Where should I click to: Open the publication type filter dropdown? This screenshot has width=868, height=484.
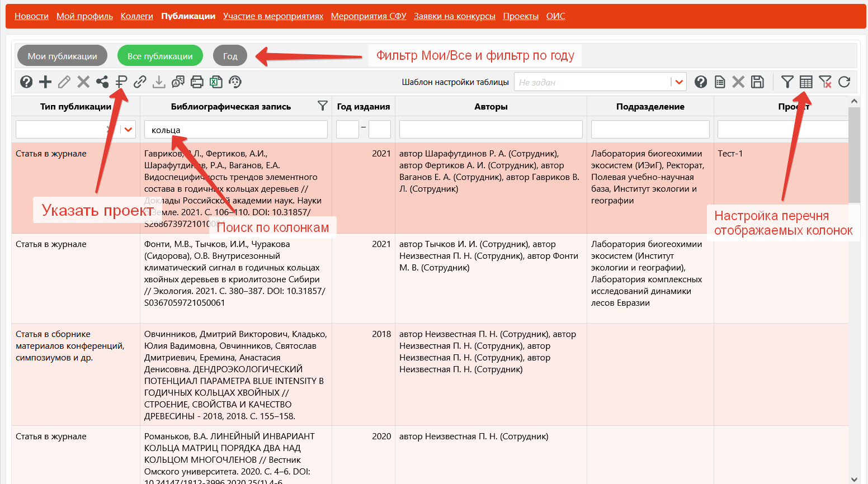129,130
